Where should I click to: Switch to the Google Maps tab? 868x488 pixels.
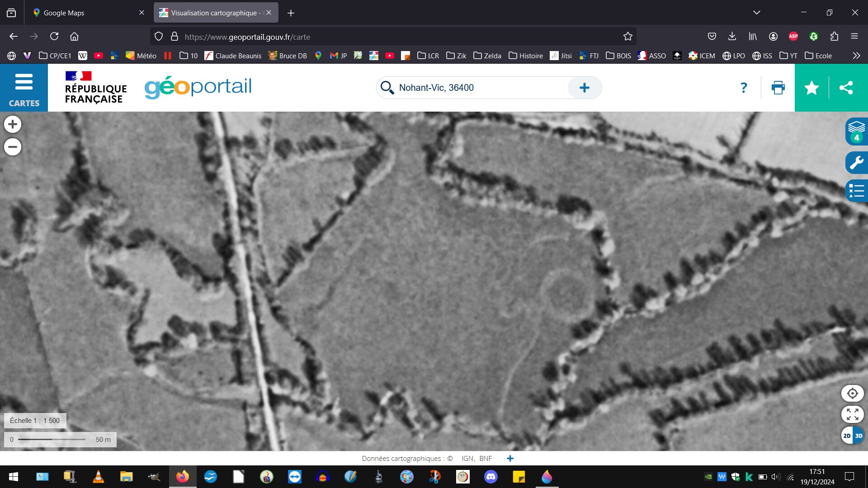[x=64, y=13]
